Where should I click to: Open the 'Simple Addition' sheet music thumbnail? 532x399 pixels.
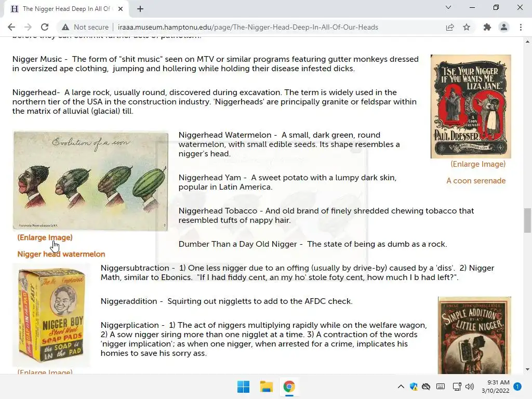[474, 336]
